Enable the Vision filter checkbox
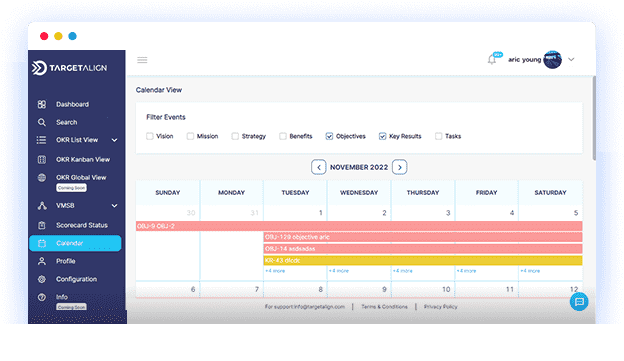 (150, 136)
